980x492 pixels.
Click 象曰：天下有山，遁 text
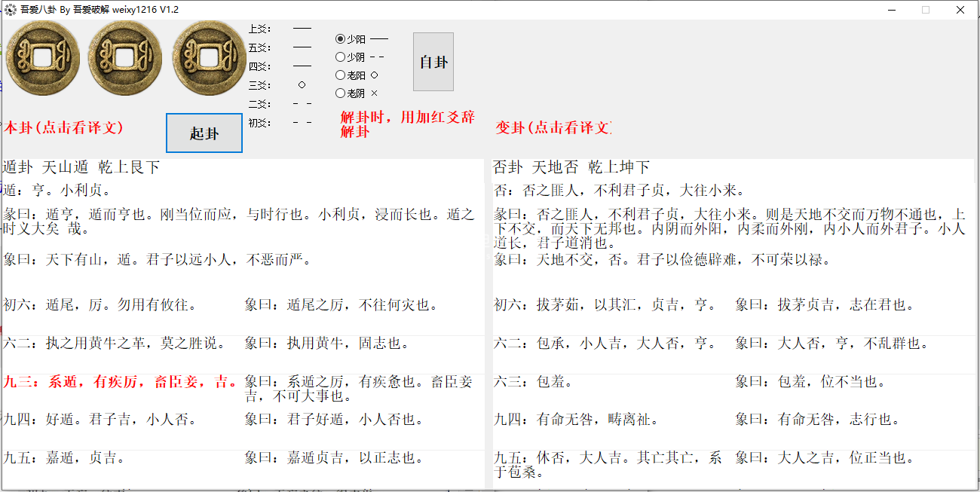coord(157,260)
